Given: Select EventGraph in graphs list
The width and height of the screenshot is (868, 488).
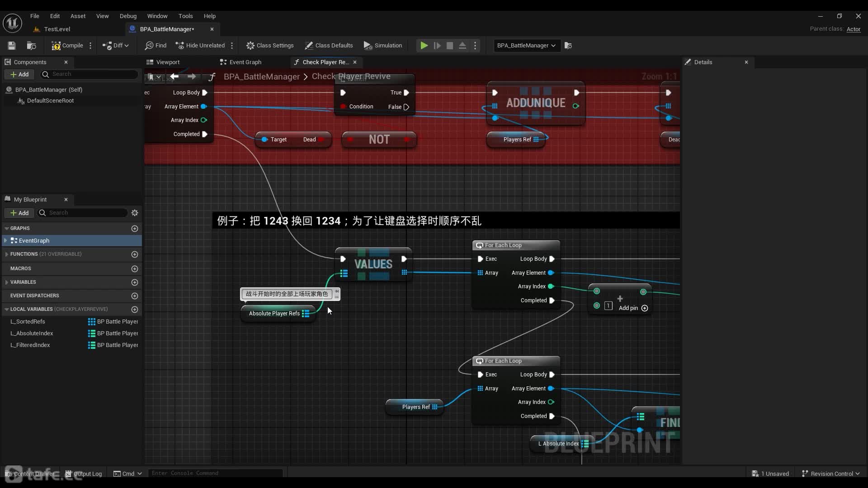Looking at the screenshot, I should click(x=71, y=240).
